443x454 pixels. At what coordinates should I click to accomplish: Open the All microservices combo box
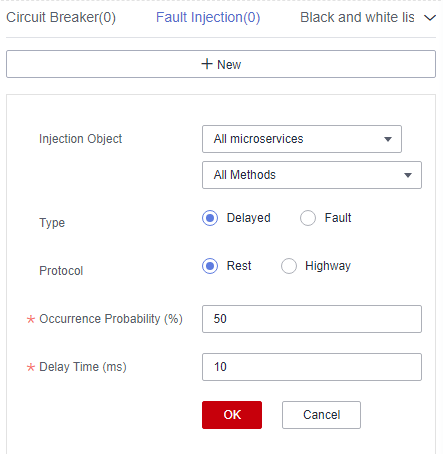[x=302, y=139]
